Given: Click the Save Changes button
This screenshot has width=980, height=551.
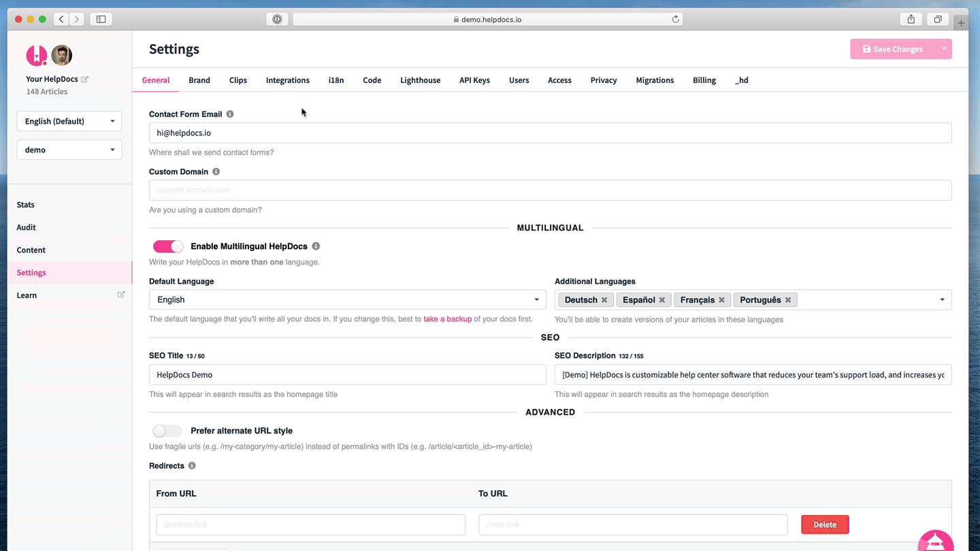Looking at the screenshot, I should (893, 49).
